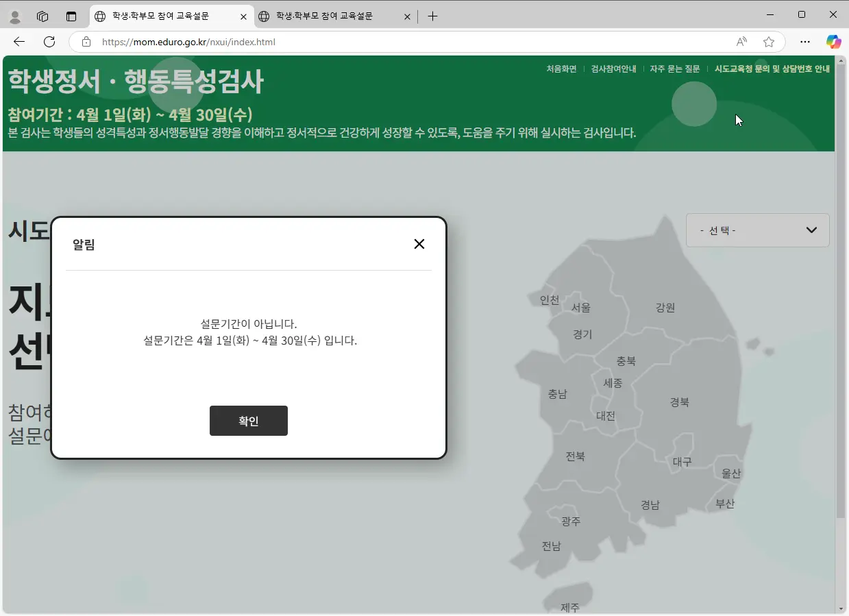Open Copilot in the browser toolbar
Image resolution: width=849 pixels, height=616 pixels.
[833, 42]
